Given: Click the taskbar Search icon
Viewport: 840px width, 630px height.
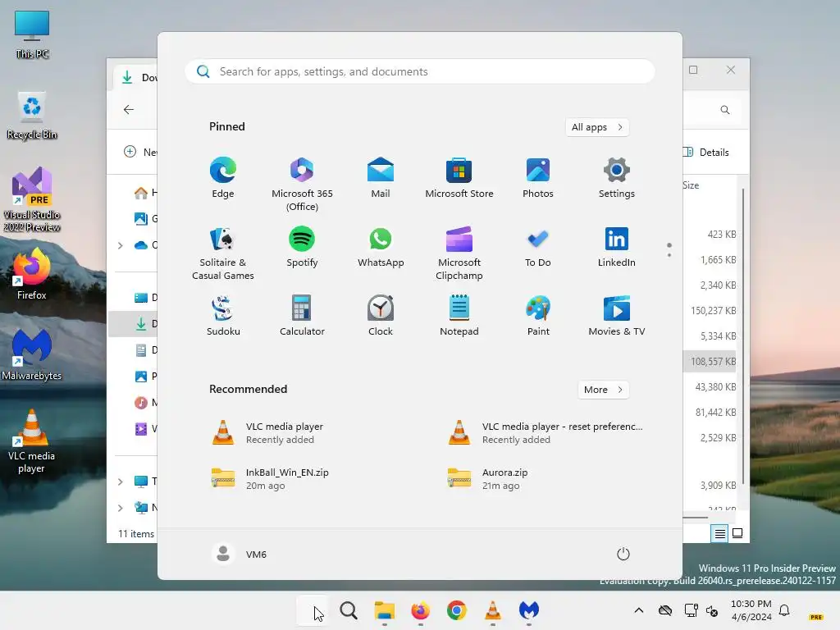Looking at the screenshot, I should pos(348,610).
